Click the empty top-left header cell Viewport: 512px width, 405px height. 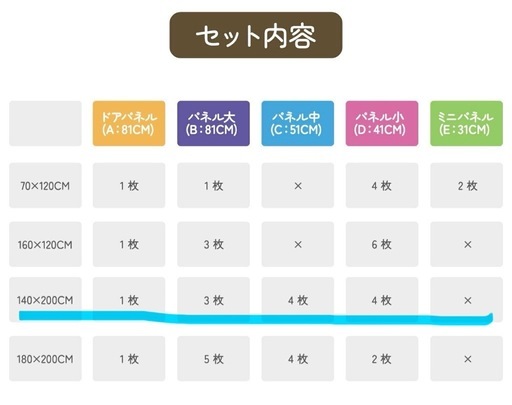[45, 123]
